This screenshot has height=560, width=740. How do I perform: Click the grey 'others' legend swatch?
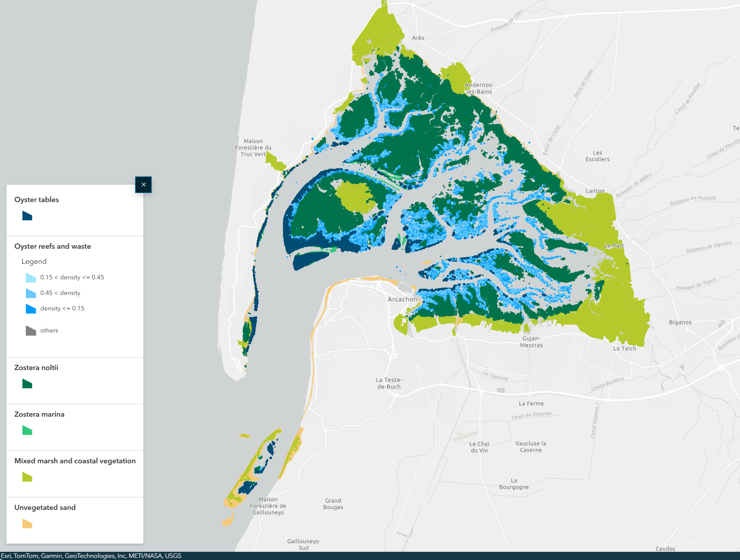click(31, 330)
